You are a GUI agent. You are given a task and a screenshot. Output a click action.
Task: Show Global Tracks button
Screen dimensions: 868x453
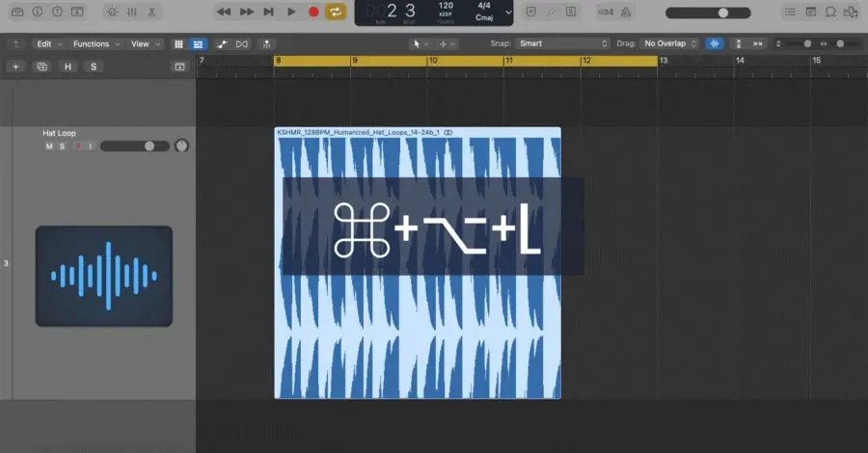click(x=180, y=67)
